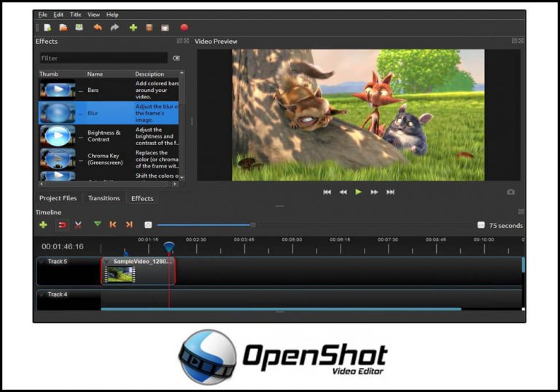
Task: Click the Chroma Key effect thumbnail
Action: 58,159
